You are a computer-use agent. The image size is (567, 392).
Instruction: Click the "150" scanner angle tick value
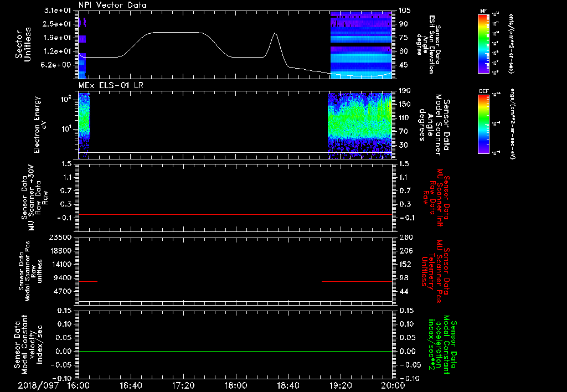pyautogui.click(x=405, y=105)
